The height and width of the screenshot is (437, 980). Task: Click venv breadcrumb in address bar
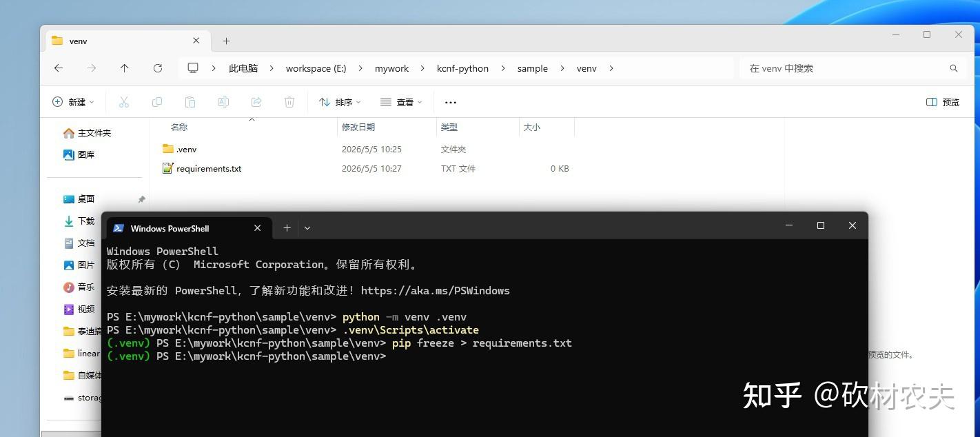pyautogui.click(x=586, y=68)
